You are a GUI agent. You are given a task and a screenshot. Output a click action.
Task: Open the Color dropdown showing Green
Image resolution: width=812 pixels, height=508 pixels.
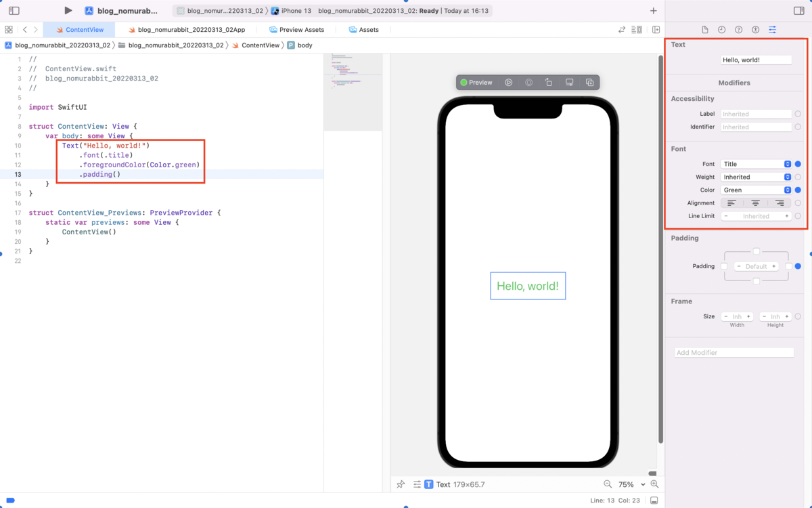tap(756, 190)
